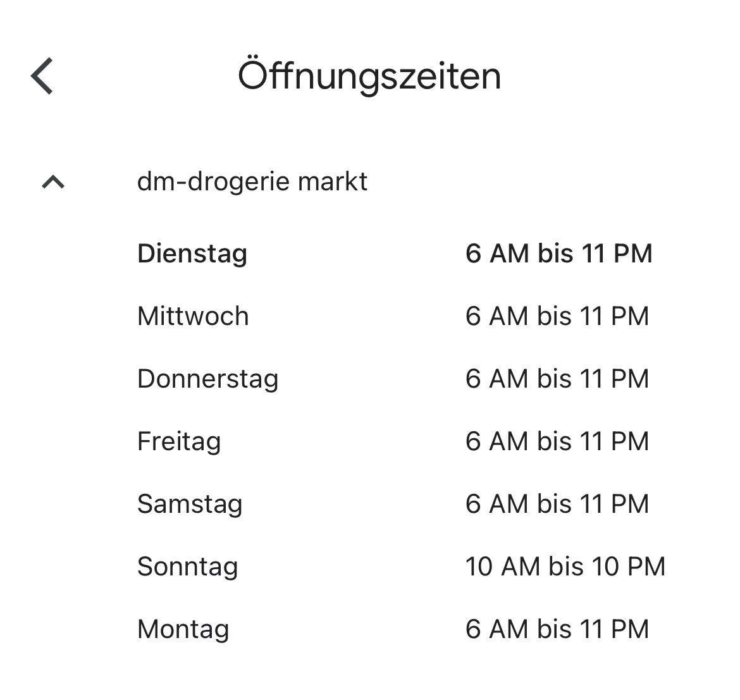Click Mittwoch's opening hours text
740x700 pixels.
point(557,316)
